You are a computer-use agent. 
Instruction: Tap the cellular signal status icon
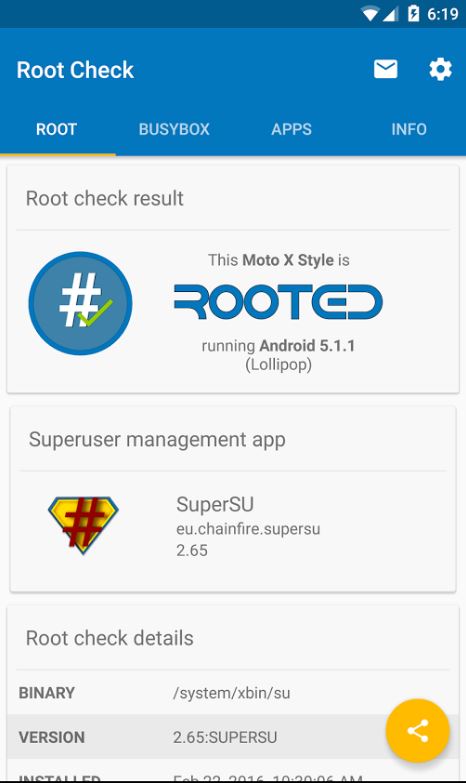[391, 14]
